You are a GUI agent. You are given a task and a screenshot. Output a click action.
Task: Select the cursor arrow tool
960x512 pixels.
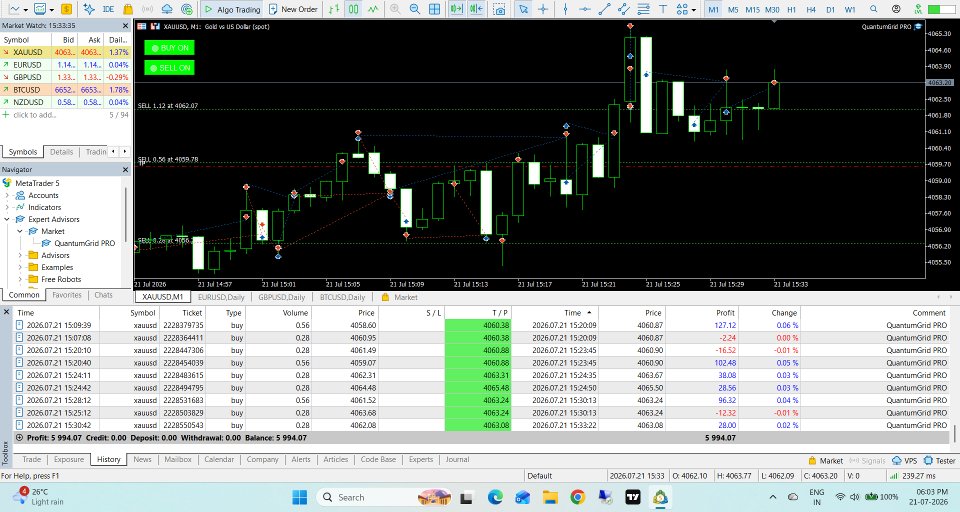tap(523, 9)
